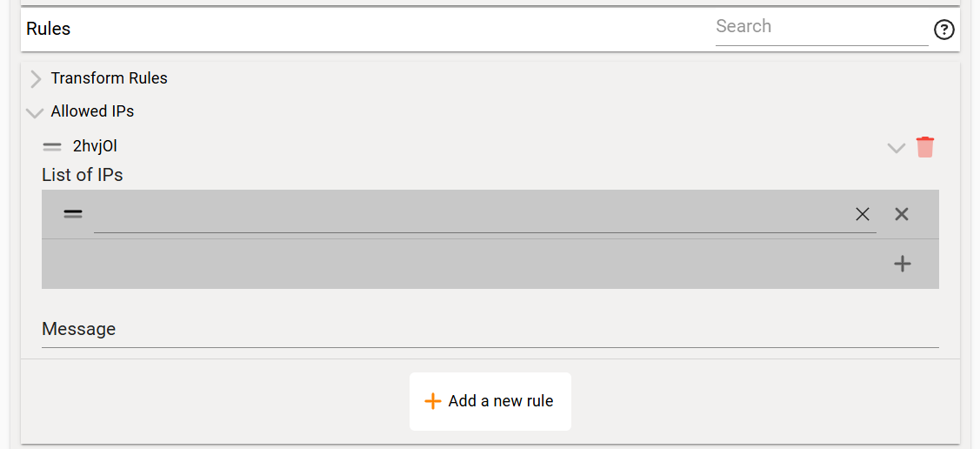Collapse the Allowed IPs section chevron

tap(35, 112)
